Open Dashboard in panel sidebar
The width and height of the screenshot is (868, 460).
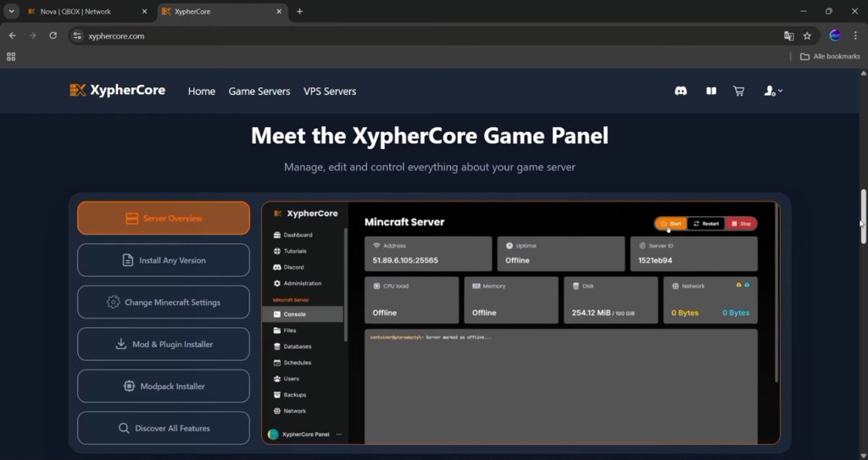click(x=292, y=236)
